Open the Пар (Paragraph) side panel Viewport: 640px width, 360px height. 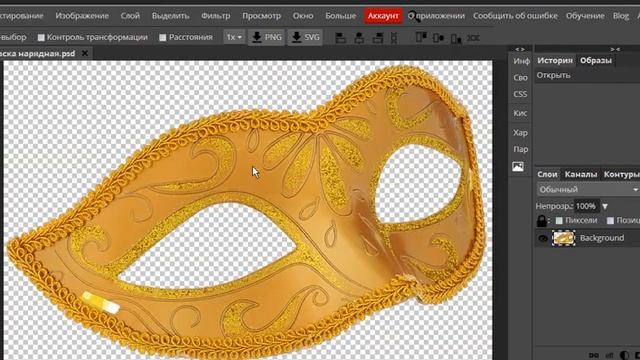coord(520,149)
